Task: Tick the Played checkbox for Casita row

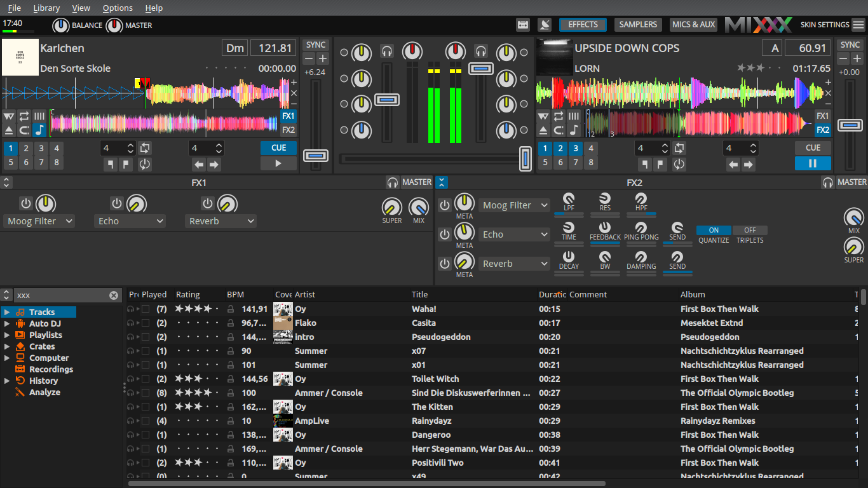Action: [x=146, y=323]
